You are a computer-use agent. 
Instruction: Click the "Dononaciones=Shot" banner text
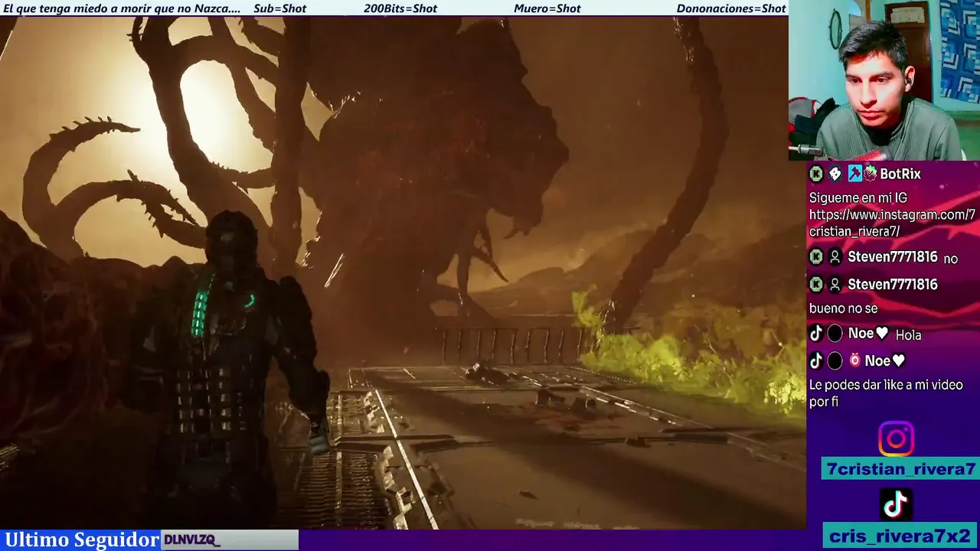[x=731, y=8]
